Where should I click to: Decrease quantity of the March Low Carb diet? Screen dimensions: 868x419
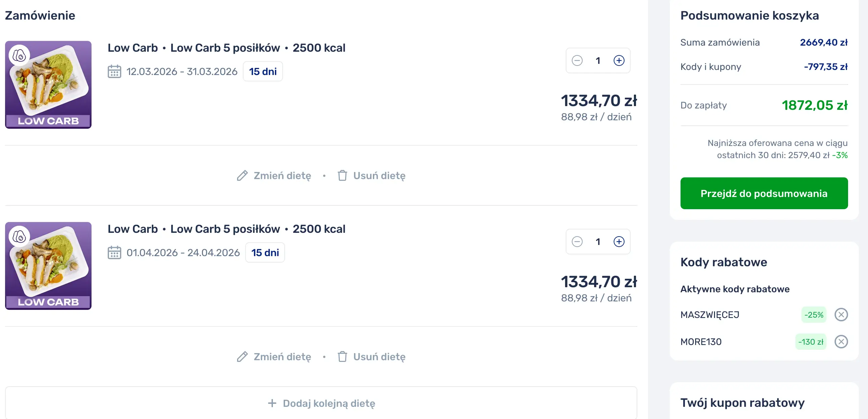click(577, 61)
